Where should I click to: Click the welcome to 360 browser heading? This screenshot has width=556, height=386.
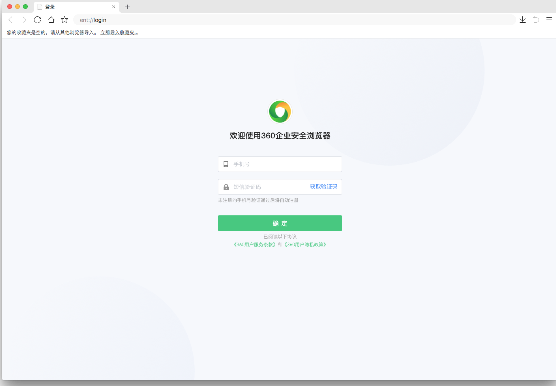tap(280, 135)
